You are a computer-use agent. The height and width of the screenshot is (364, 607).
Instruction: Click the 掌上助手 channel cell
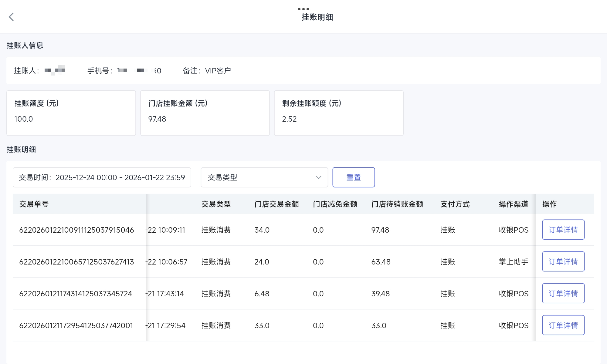(x=514, y=262)
